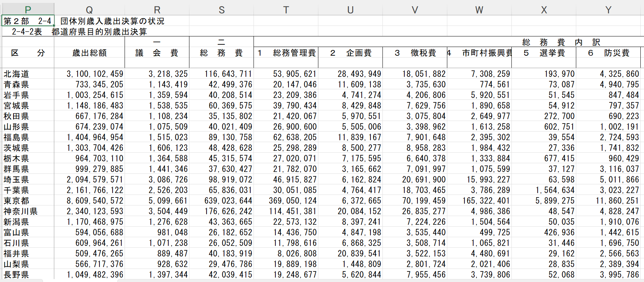Screen dimensions: 644x282
Task: Click the 徴税費 header cell
Action: click(x=415, y=53)
